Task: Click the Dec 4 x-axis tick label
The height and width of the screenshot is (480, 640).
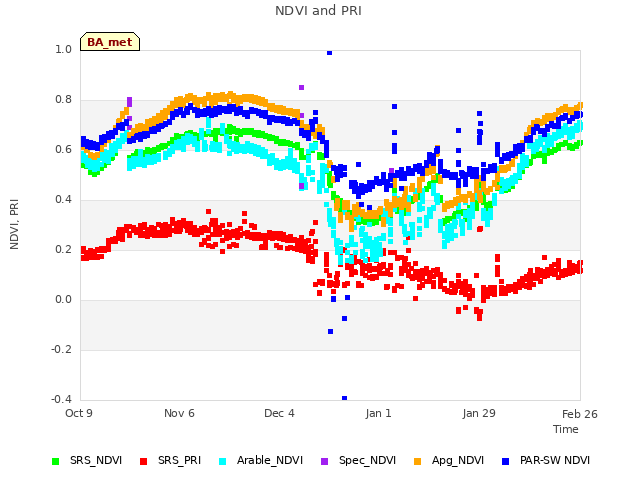Action: pos(279,413)
